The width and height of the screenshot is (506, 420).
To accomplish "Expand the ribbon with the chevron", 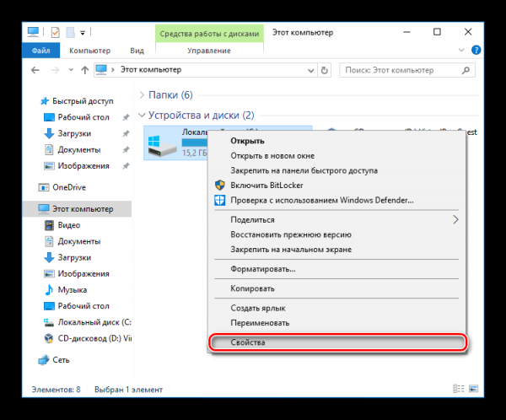I will [461, 50].
